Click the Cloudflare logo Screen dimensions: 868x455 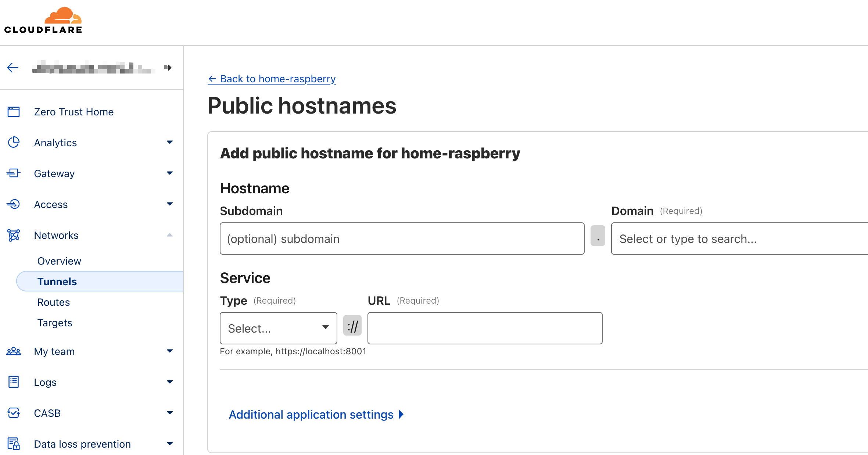pyautogui.click(x=43, y=21)
